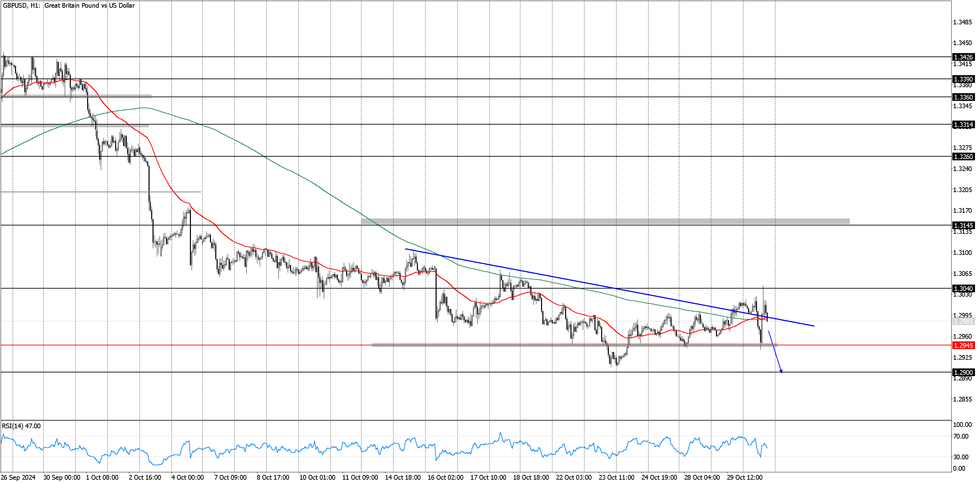The height and width of the screenshot is (483, 980).
Task: Click the 1.3205 price scale value
Action: tap(963, 190)
